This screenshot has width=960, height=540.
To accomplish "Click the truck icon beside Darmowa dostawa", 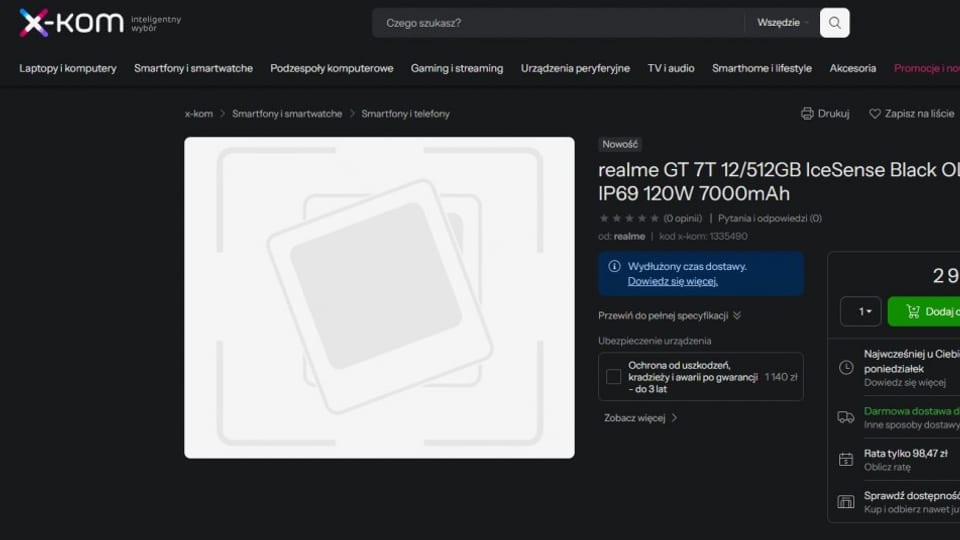I will pyautogui.click(x=846, y=418).
